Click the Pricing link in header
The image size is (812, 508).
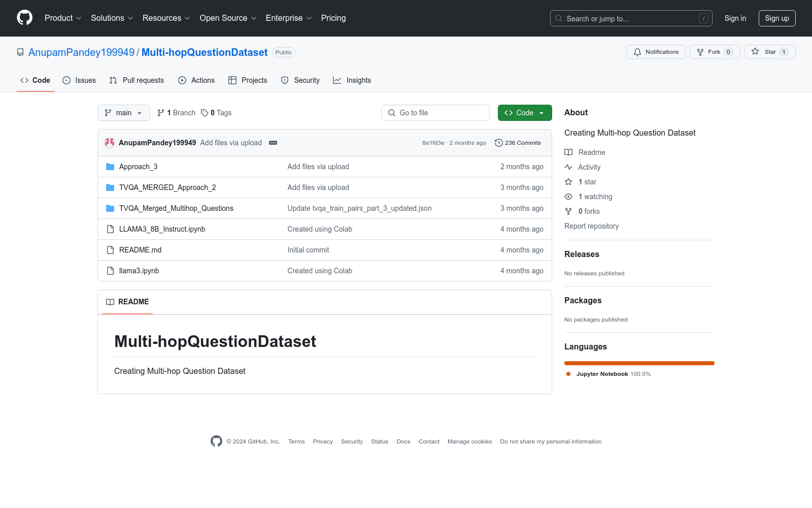pos(333,18)
